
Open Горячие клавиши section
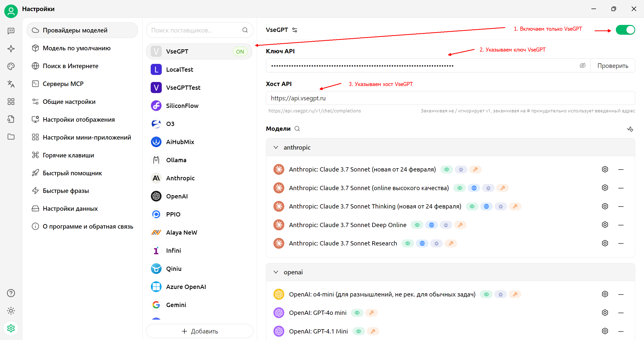click(x=82, y=155)
